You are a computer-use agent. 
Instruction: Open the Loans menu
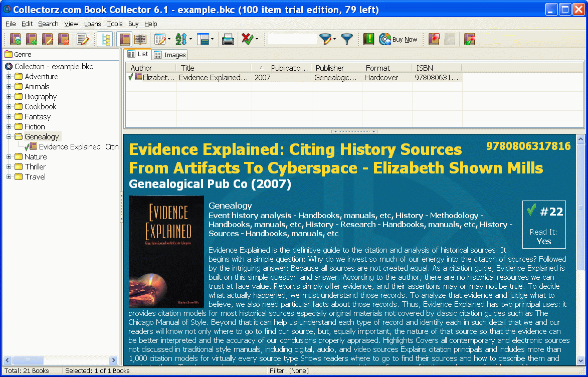92,24
